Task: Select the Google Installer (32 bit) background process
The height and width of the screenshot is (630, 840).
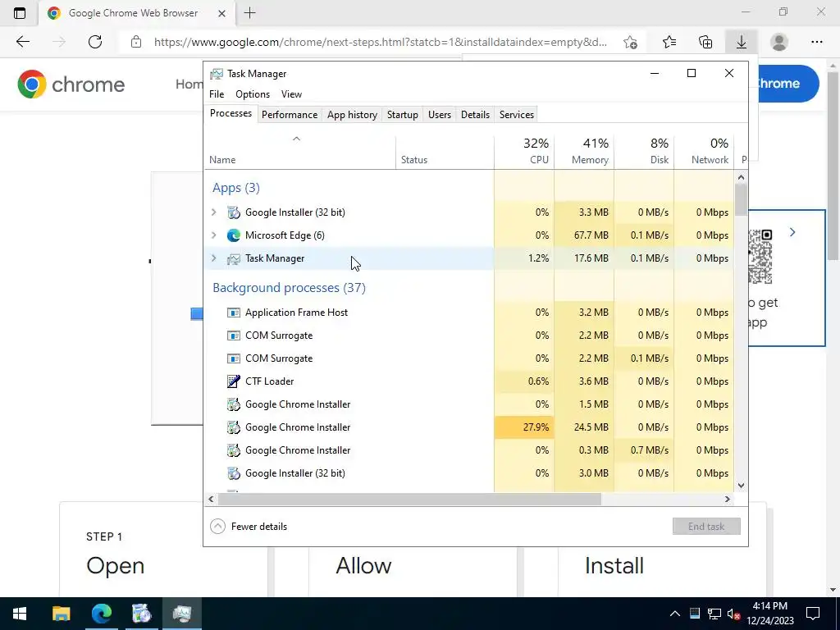Action: tap(469, 473)
